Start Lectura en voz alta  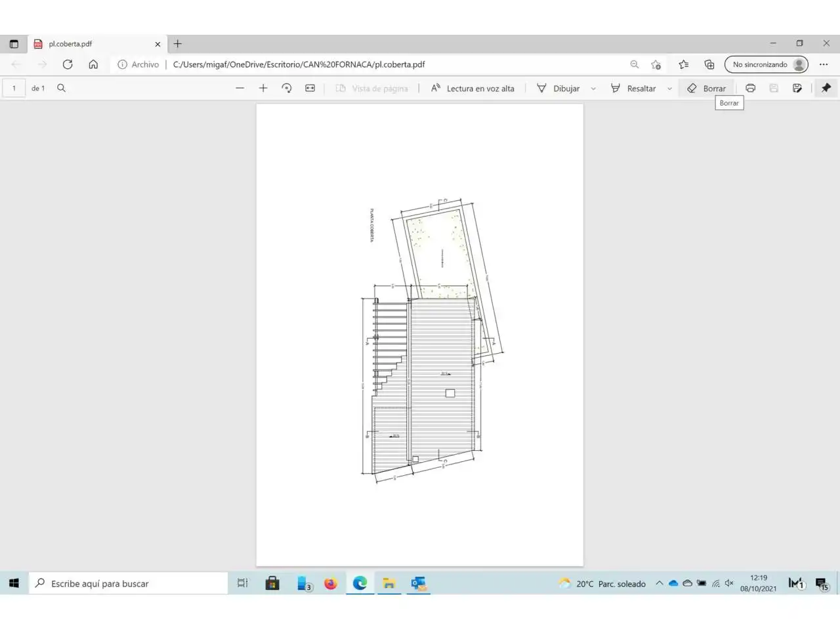coord(472,88)
